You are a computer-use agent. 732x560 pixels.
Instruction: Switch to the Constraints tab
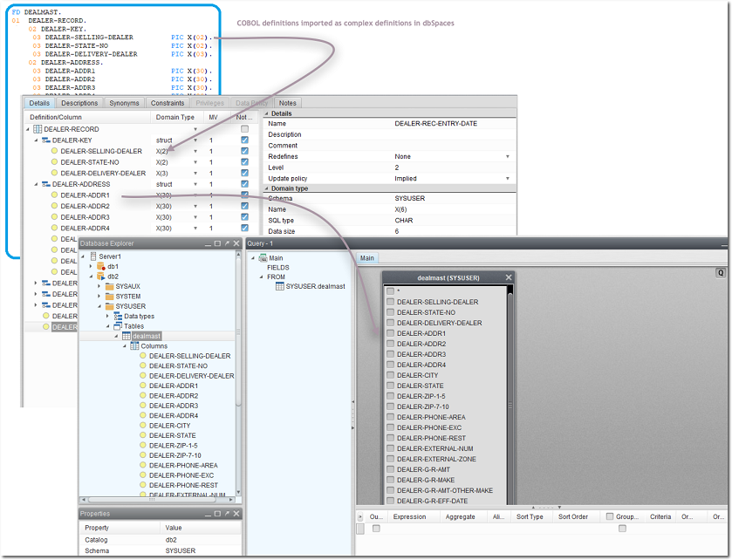click(x=168, y=103)
